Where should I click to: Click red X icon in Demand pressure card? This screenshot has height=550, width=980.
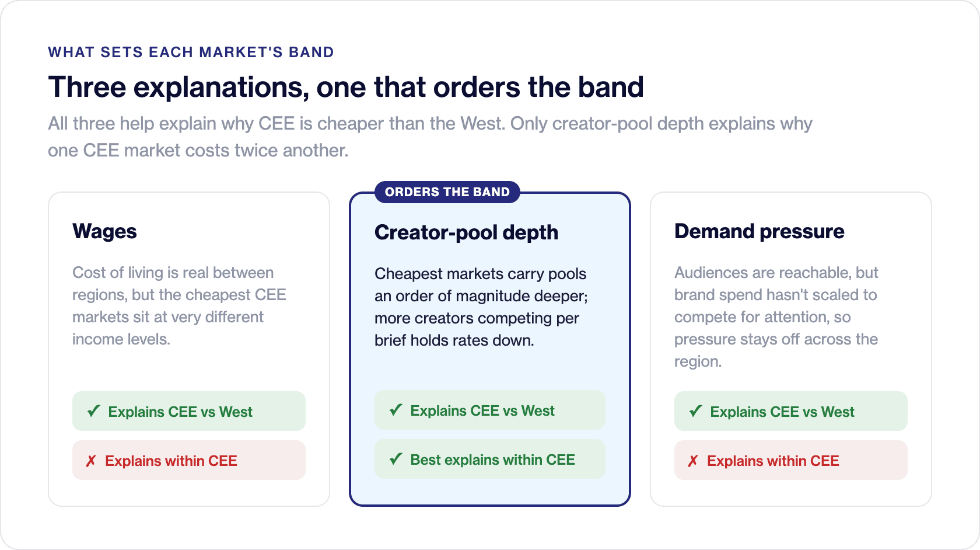click(693, 461)
